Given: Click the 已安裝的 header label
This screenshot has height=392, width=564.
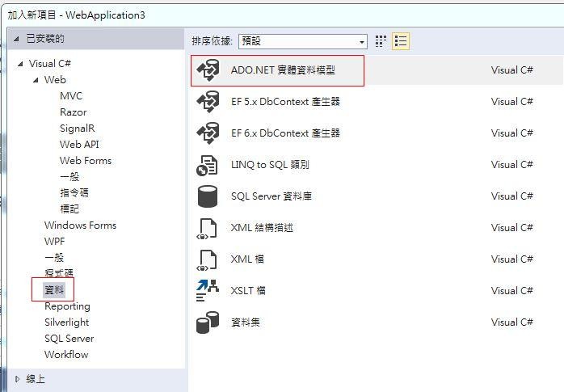Looking at the screenshot, I should [45, 39].
